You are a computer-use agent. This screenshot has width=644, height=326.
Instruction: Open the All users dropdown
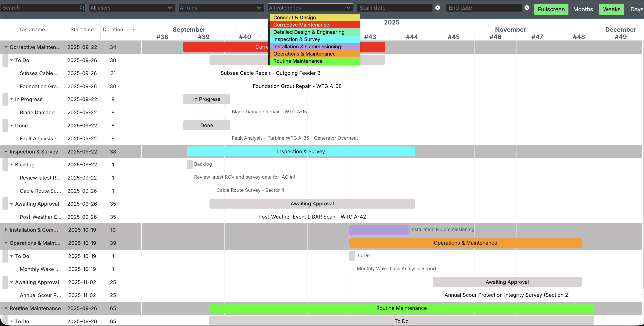131,8
